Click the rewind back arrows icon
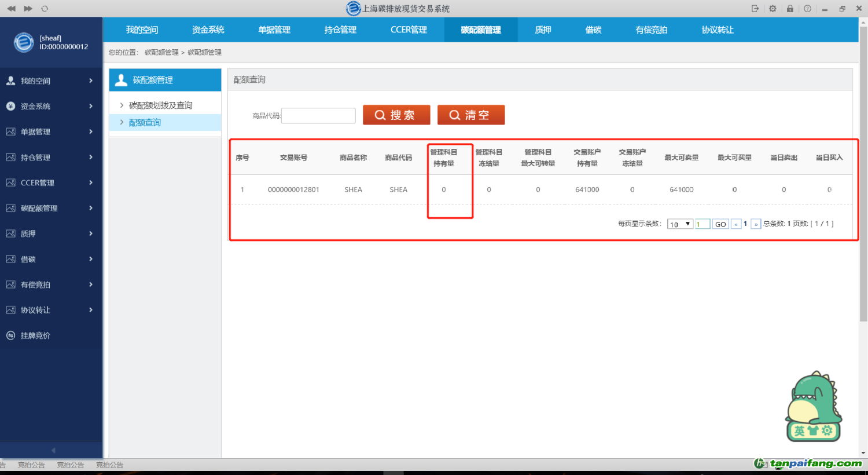868x475 pixels. pos(11,9)
